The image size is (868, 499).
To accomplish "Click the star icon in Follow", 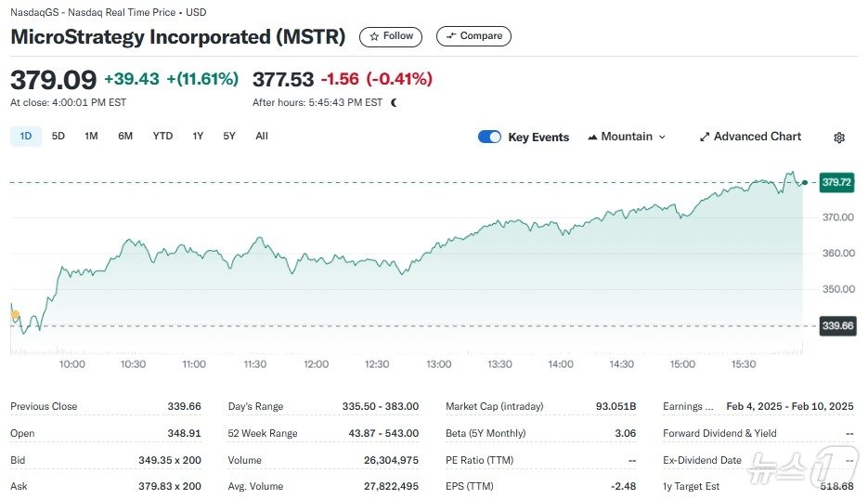I will coord(374,36).
